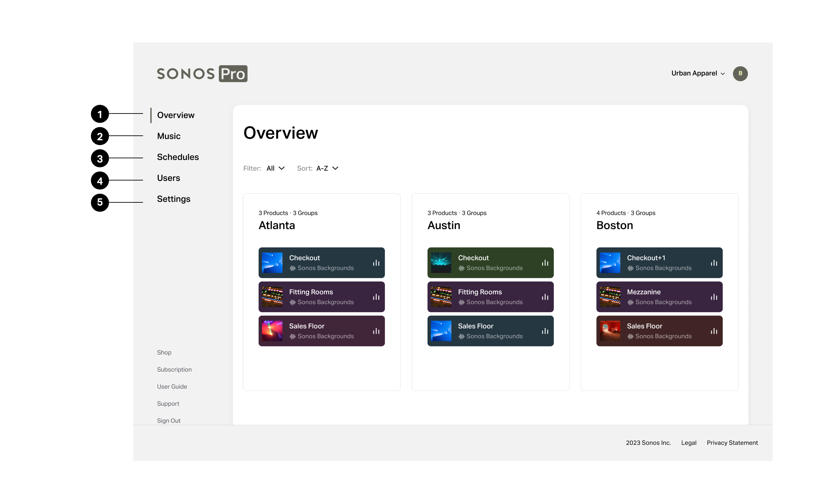Click equalizer icon on Boston Mezzanine group
Viewport: 833px width, 504px height.
pos(714,297)
